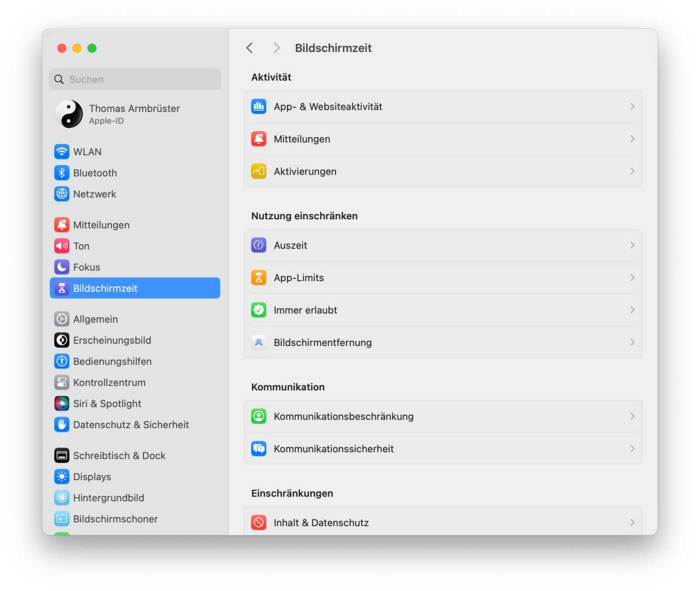
Task: Click the App- & Websiteaktivität chart icon
Action: [258, 107]
